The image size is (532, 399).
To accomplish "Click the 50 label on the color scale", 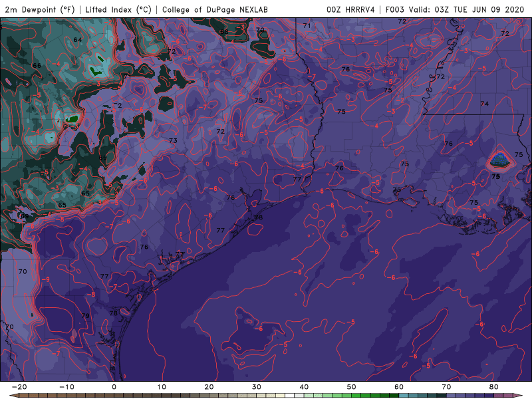I will point(352,387).
